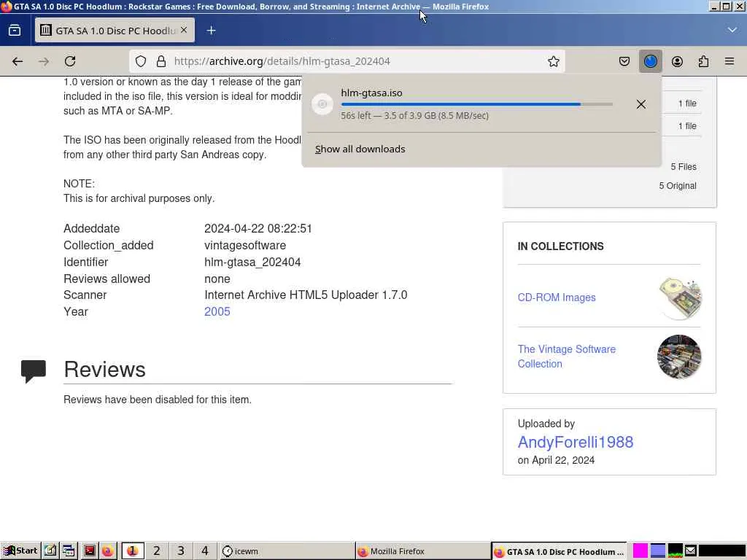The height and width of the screenshot is (560, 747).
Task: Open Firefox application hamburger menu
Action: point(729,61)
